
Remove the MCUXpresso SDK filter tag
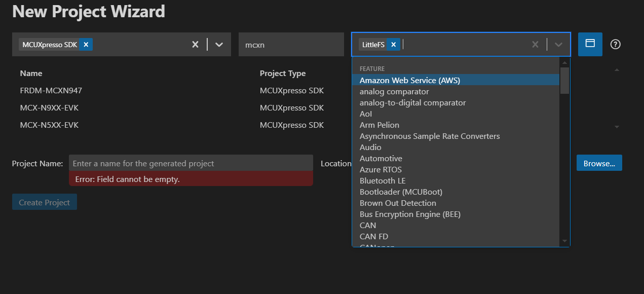click(86, 44)
